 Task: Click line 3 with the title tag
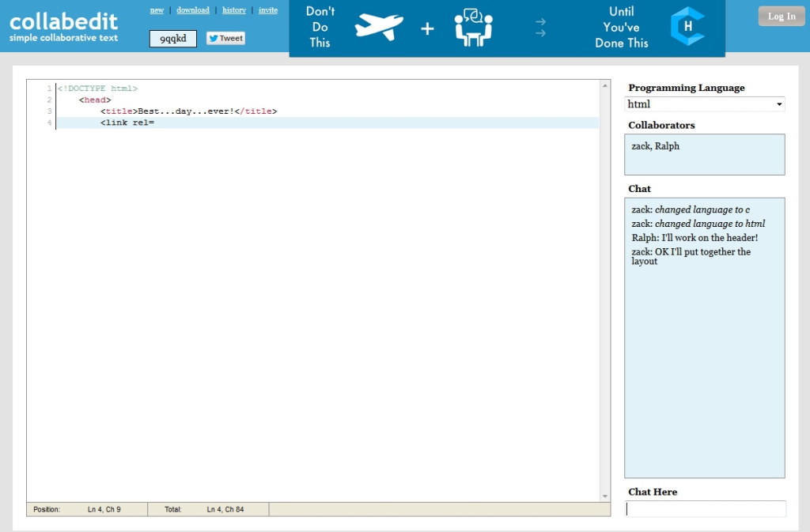coord(188,111)
